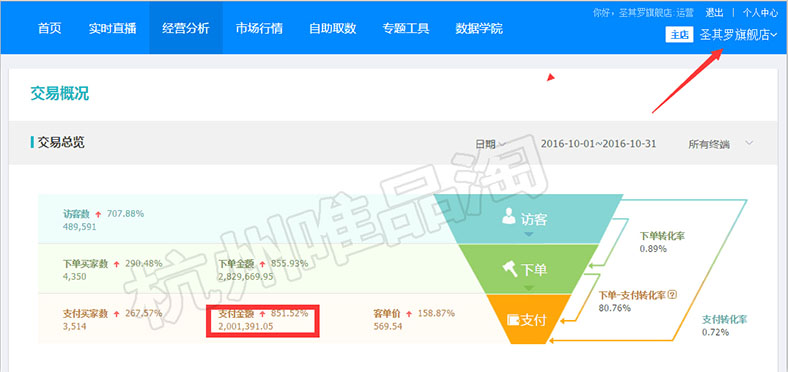Screen dimensions: 788x372
Task: Click the value 4,350
Action: tap(74, 276)
